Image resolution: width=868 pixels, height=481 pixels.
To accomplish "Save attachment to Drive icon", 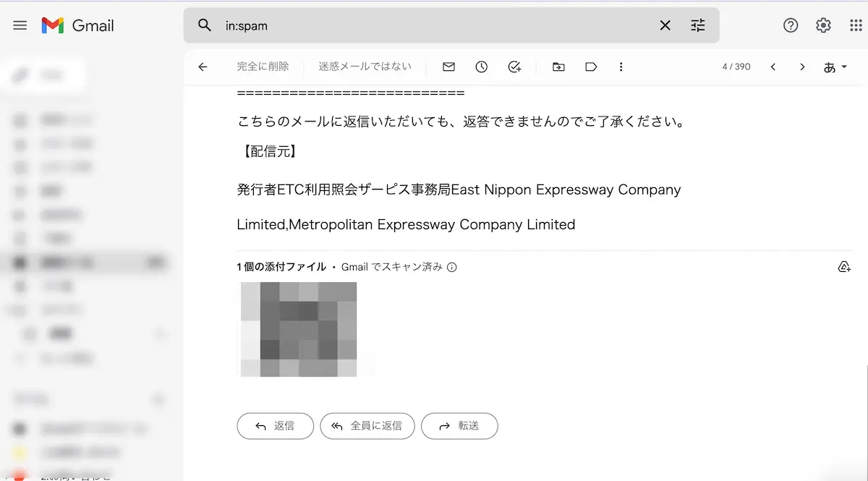I will pos(844,267).
